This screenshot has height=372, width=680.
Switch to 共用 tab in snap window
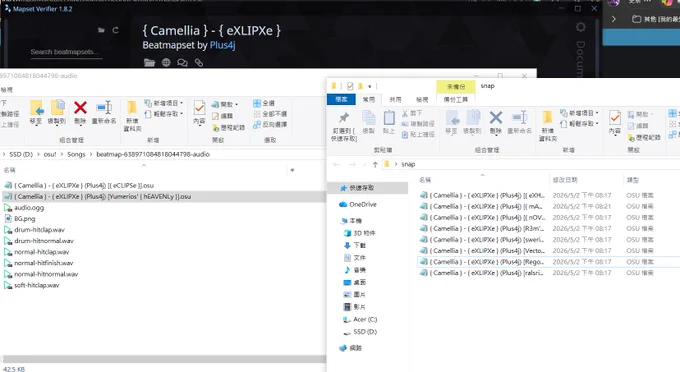(395, 99)
